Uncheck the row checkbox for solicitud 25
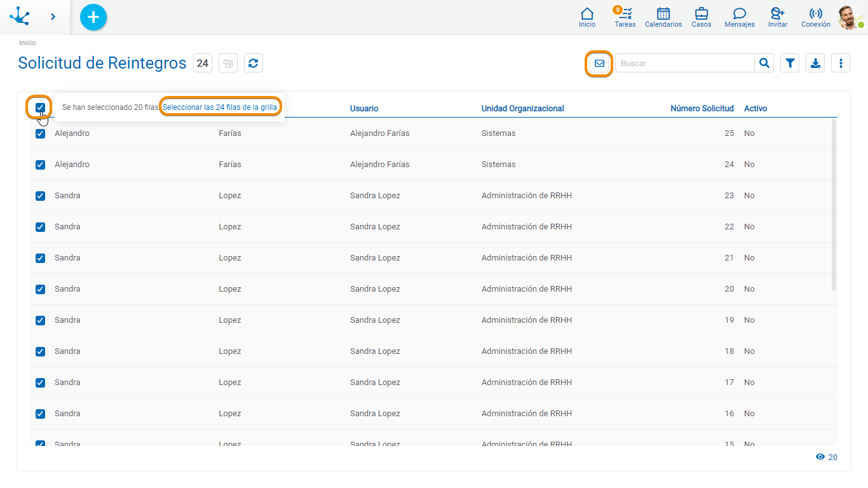Viewport: 868px width, 488px height. tap(40, 133)
